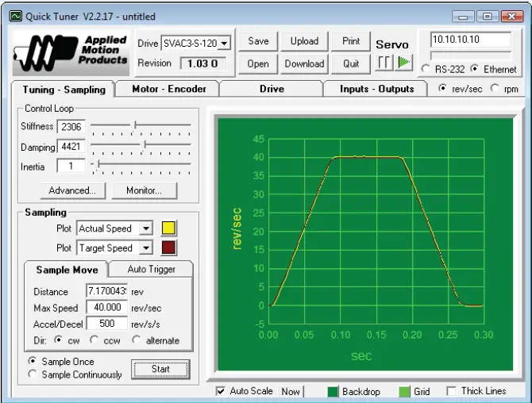
Task: Open Advanced control loop settings
Action: tap(72, 190)
